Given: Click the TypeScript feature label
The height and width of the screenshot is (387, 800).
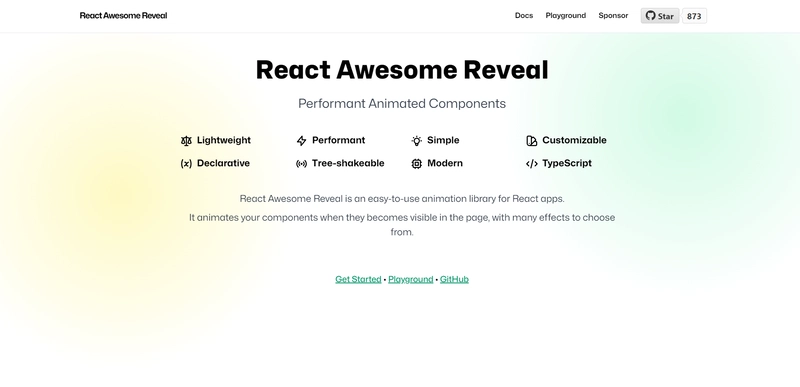Looking at the screenshot, I should (x=567, y=163).
